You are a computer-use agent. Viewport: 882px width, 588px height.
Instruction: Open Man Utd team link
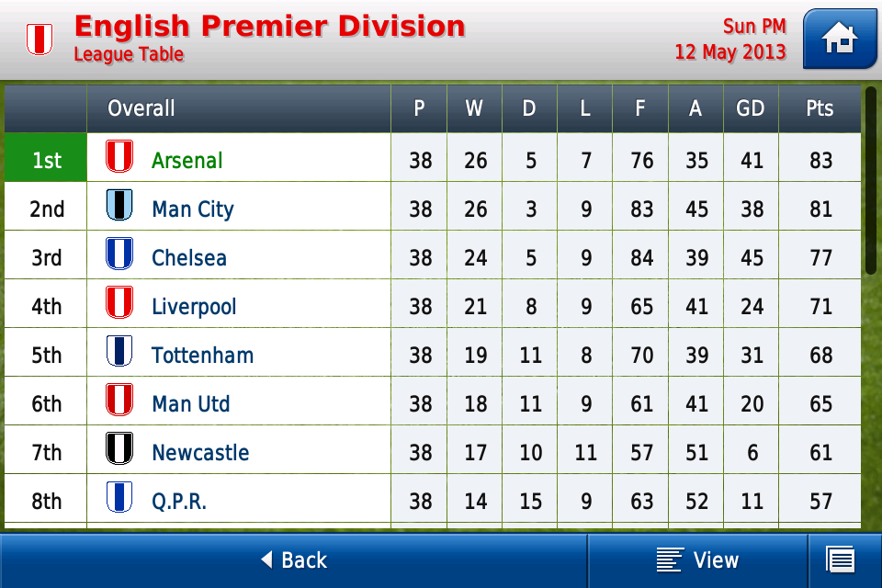[x=191, y=404]
